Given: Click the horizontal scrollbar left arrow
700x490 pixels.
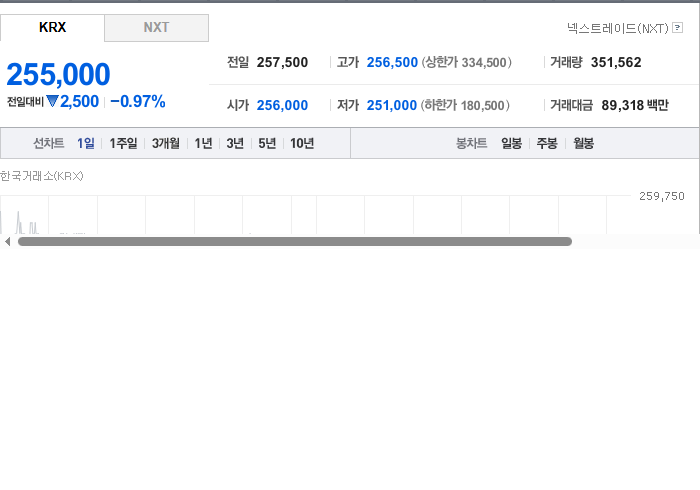Looking at the screenshot, I should [x=7, y=241].
